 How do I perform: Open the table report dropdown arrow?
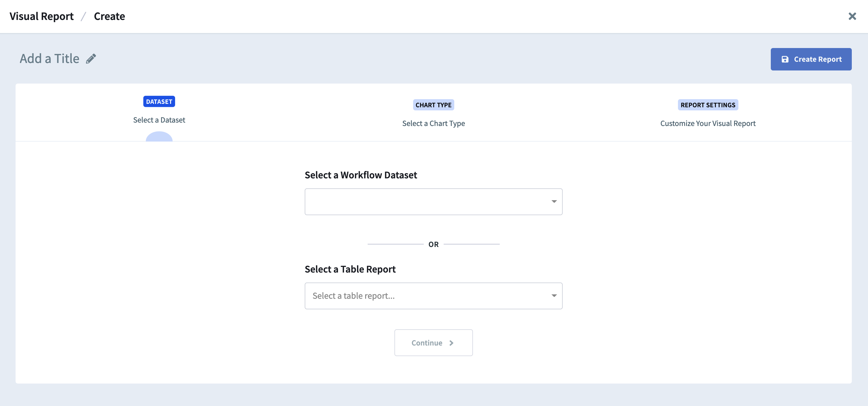(x=554, y=296)
